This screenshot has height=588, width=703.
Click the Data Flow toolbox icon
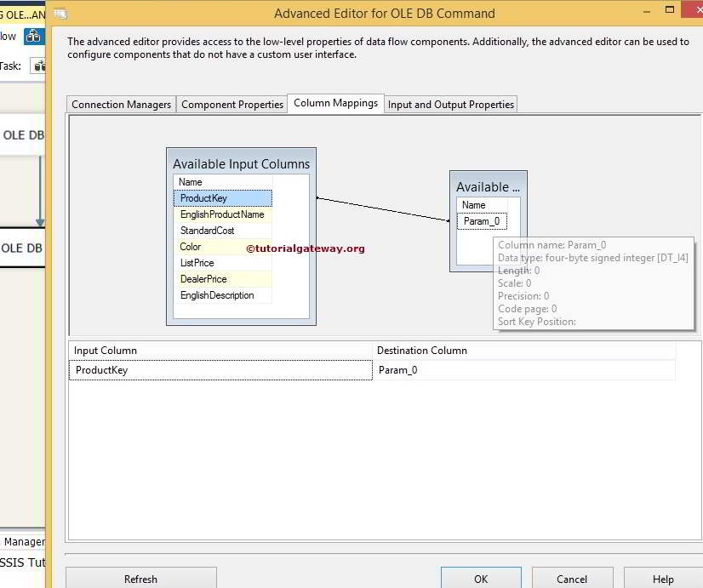[x=33, y=37]
